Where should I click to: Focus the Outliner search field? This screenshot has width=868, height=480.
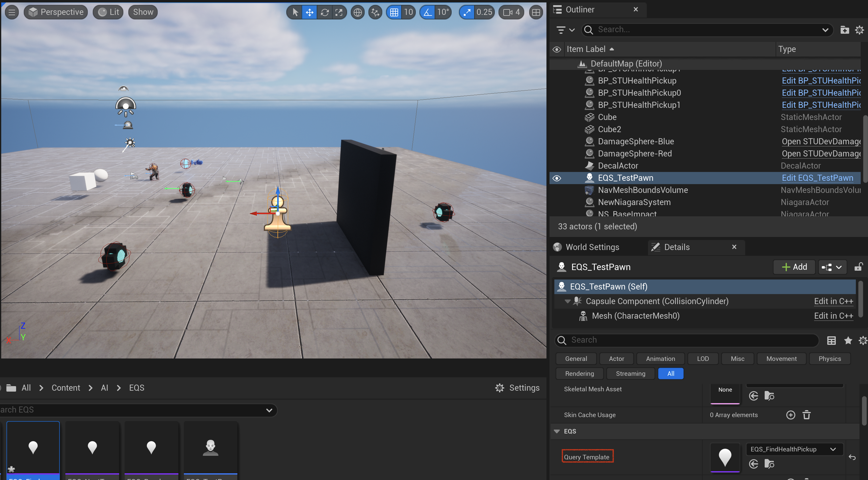click(706, 30)
